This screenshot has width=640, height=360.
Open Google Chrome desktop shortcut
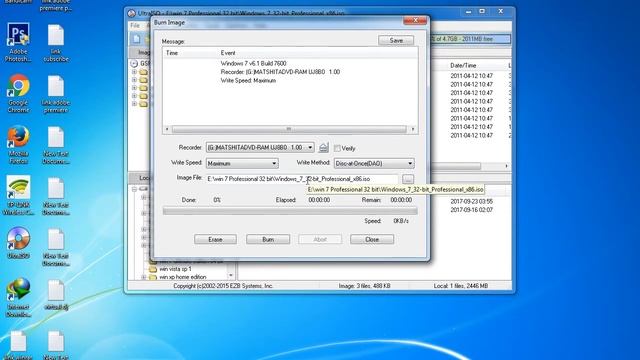click(x=18, y=93)
